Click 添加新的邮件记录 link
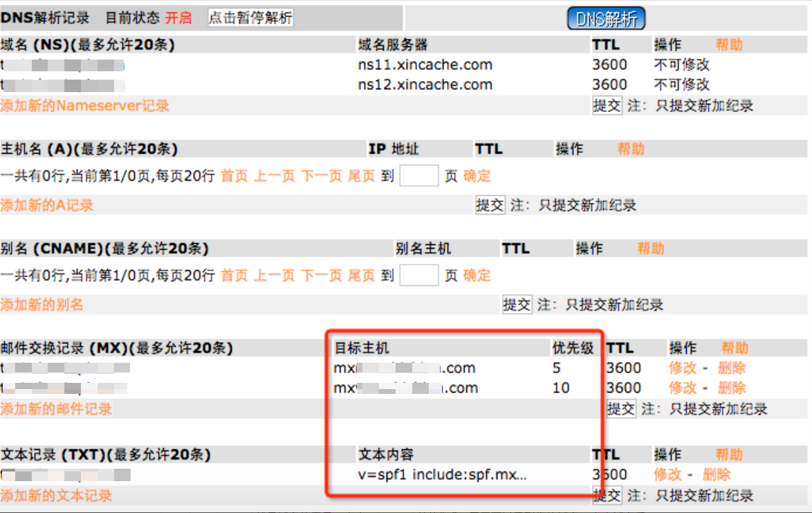 [56, 409]
